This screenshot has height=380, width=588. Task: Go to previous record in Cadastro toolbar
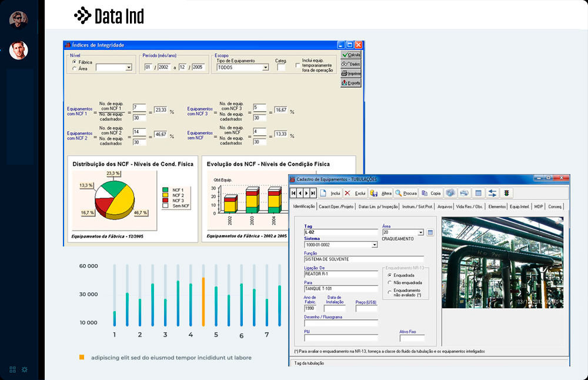(x=300, y=193)
